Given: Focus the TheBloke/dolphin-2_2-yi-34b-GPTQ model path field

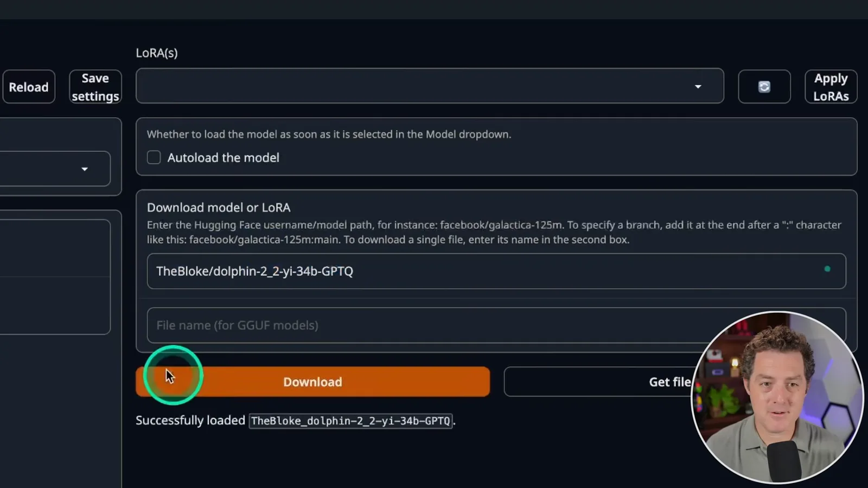Looking at the screenshot, I should [x=496, y=271].
